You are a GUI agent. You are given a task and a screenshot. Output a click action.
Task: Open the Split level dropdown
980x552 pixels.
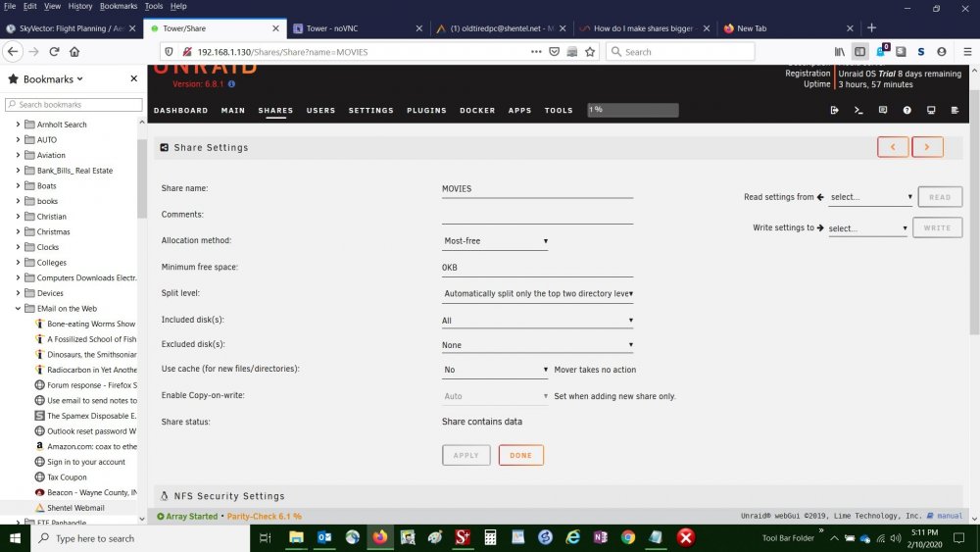point(537,293)
